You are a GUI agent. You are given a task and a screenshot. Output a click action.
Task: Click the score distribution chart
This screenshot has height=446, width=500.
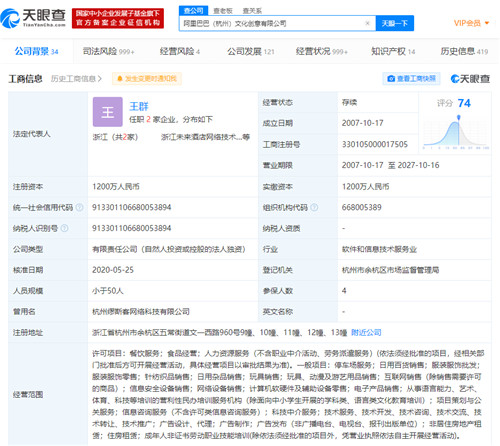[455, 132]
